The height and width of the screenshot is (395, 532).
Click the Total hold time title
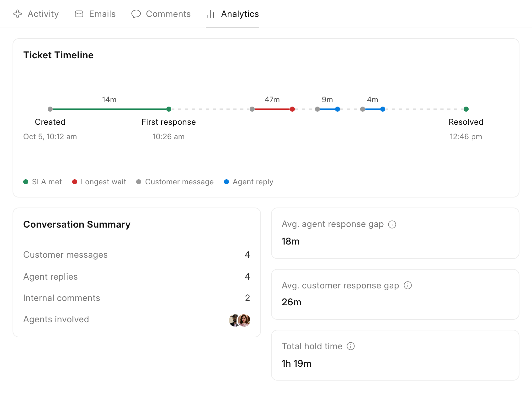[x=312, y=346]
